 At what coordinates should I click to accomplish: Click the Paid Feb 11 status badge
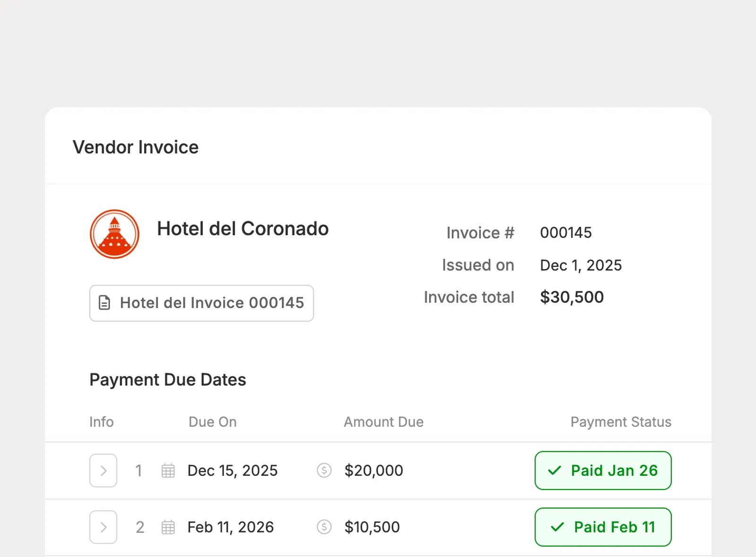[603, 527]
